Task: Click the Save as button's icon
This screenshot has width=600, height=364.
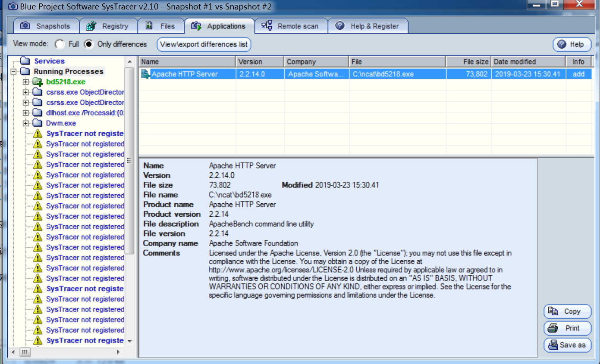Action: [x=553, y=345]
